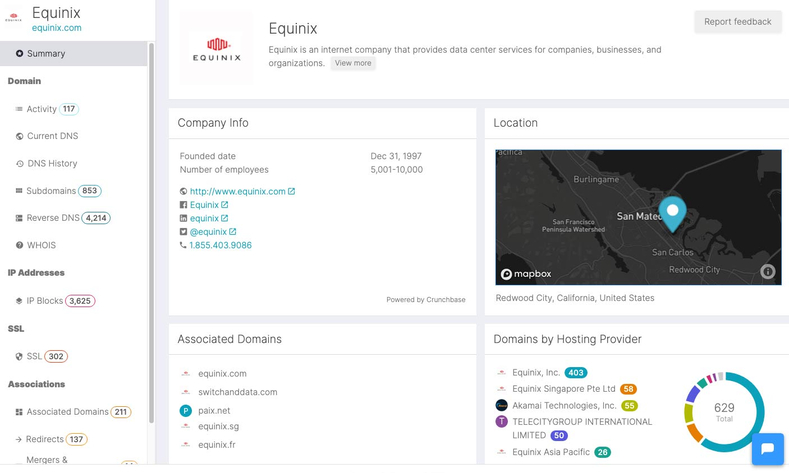Click the SSL shield icon

point(19,356)
